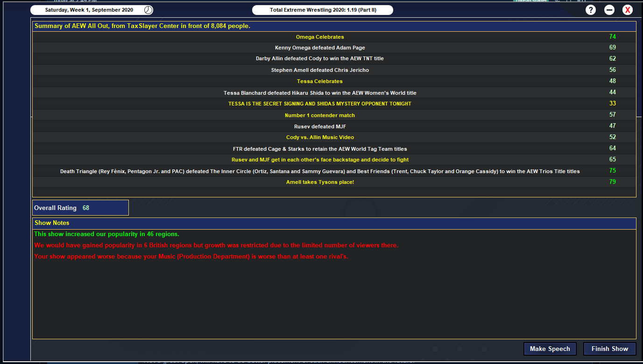The width and height of the screenshot is (643, 364).
Task: Minimize the game window with the minus icon
Action: 609,10
